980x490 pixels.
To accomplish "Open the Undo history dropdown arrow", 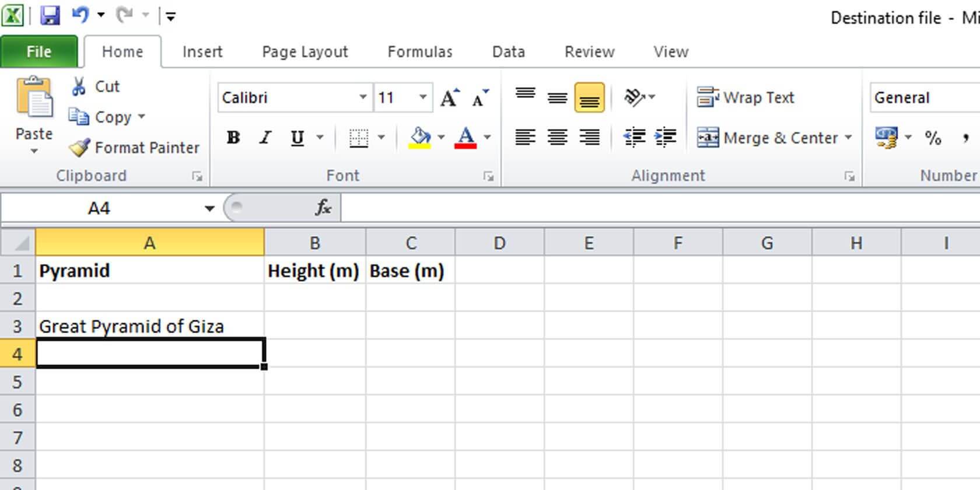I will point(101,15).
